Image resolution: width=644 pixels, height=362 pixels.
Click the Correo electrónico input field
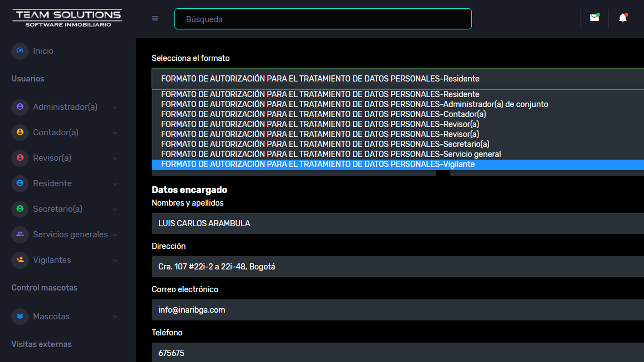398,310
